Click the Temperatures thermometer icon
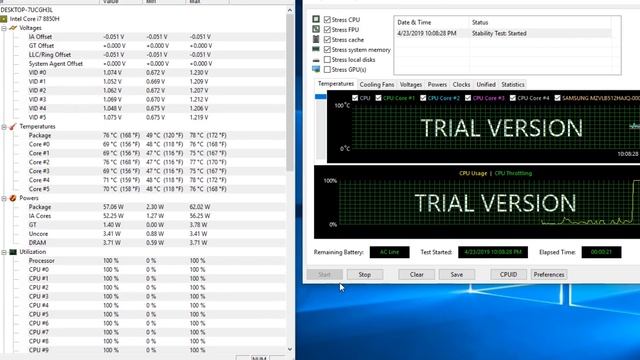The width and height of the screenshot is (640, 360). [x=13, y=127]
